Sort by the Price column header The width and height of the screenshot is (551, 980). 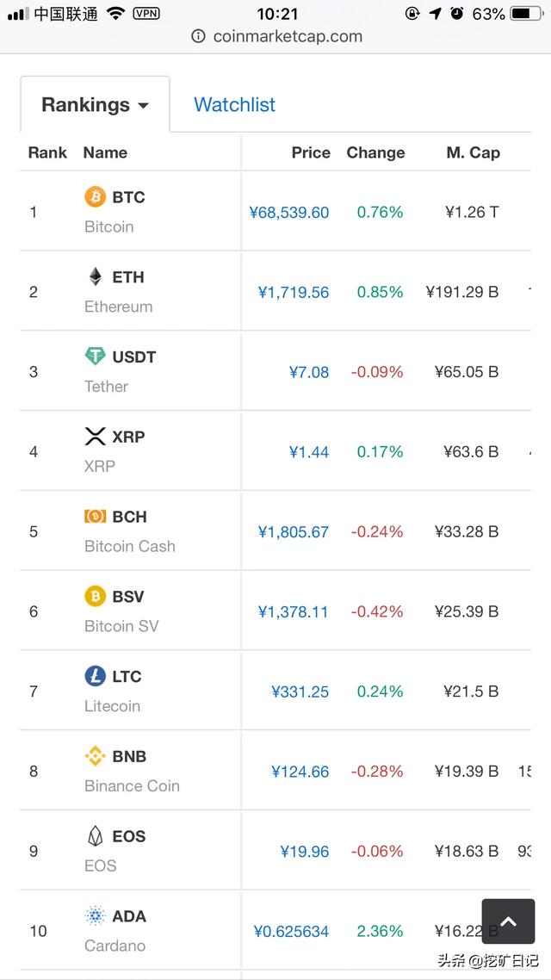coord(310,152)
